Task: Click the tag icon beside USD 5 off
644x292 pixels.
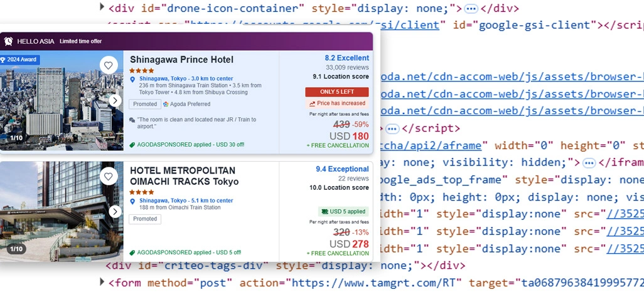Action: pyautogui.click(x=132, y=253)
